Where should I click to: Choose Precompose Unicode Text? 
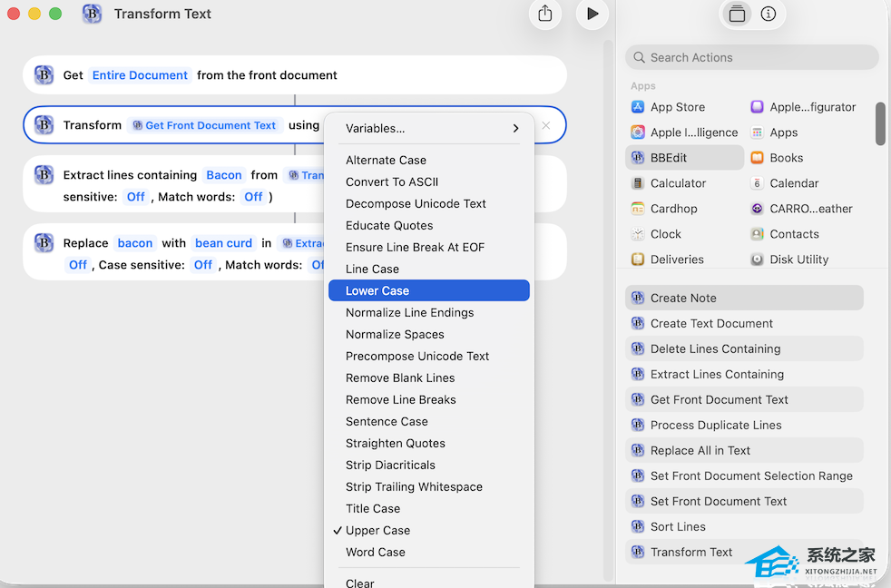coord(429,357)
